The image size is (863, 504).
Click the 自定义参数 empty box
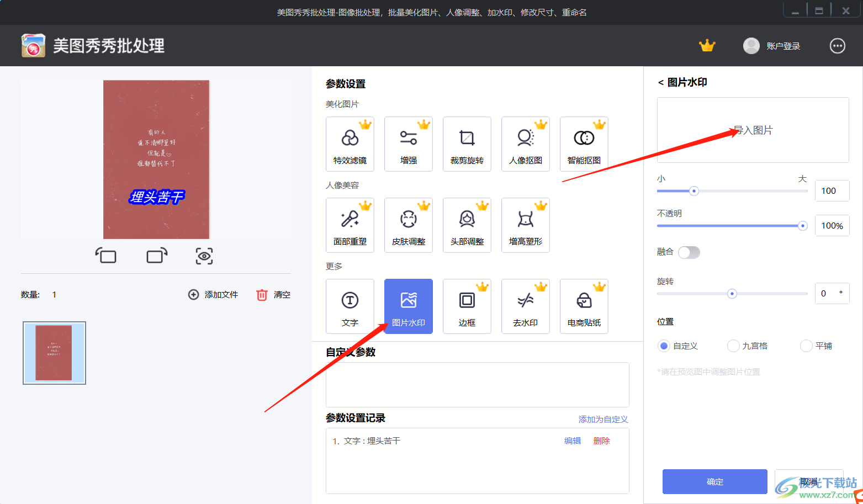click(478, 385)
